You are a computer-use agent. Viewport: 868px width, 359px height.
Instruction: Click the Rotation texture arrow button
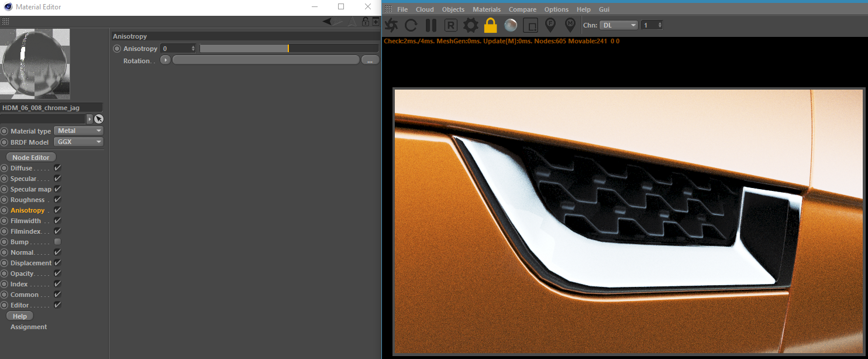coord(166,60)
